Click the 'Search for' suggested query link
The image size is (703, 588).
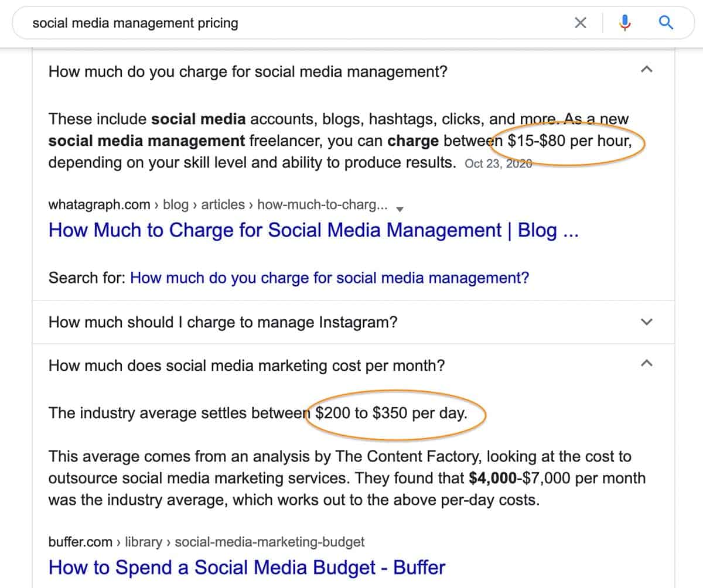click(331, 278)
